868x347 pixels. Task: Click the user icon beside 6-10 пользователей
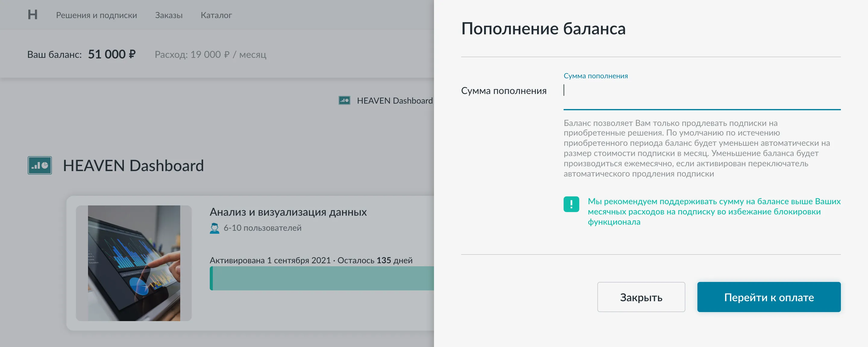214,228
